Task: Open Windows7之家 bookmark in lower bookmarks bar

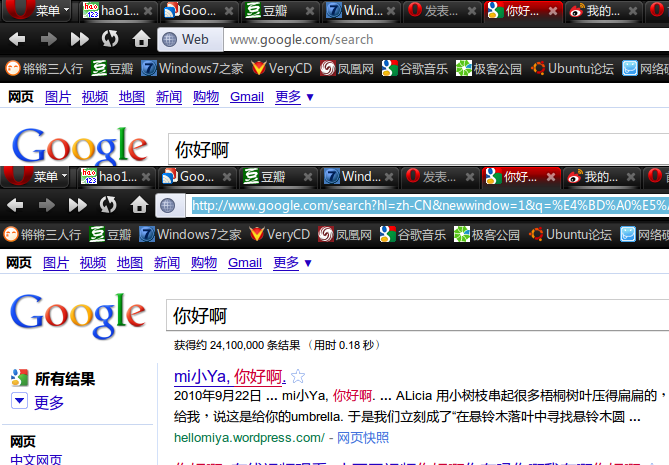Action: pyautogui.click(x=190, y=234)
